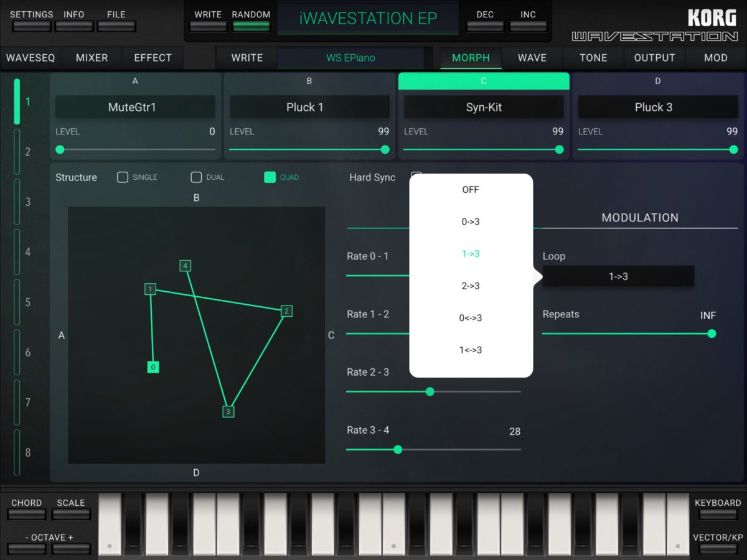Select vector point 4 in morph pad

click(185, 266)
